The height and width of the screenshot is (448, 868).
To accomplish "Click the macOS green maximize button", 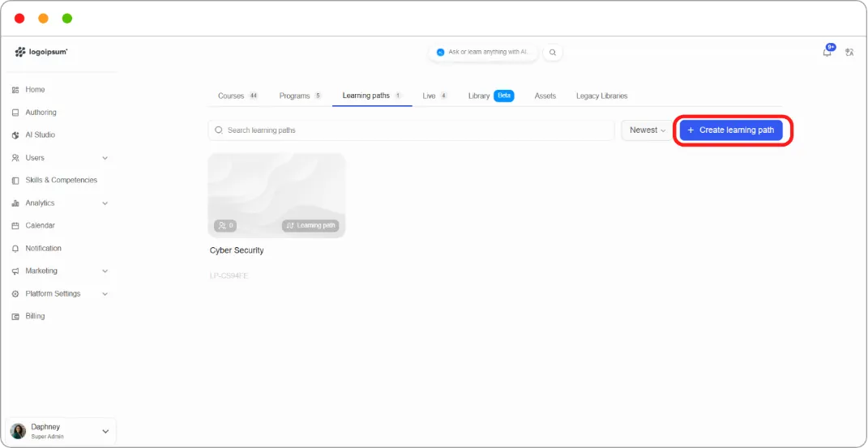I will click(67, 19).
